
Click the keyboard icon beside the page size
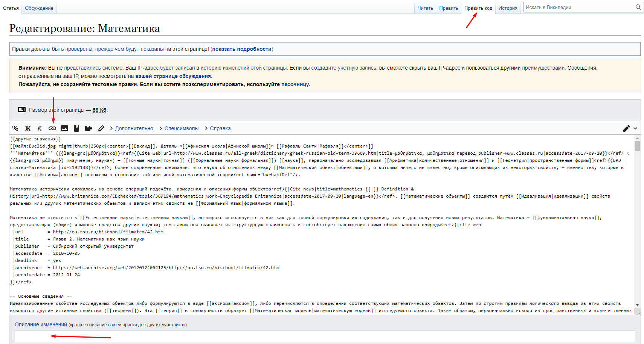[x=22, y=110]
